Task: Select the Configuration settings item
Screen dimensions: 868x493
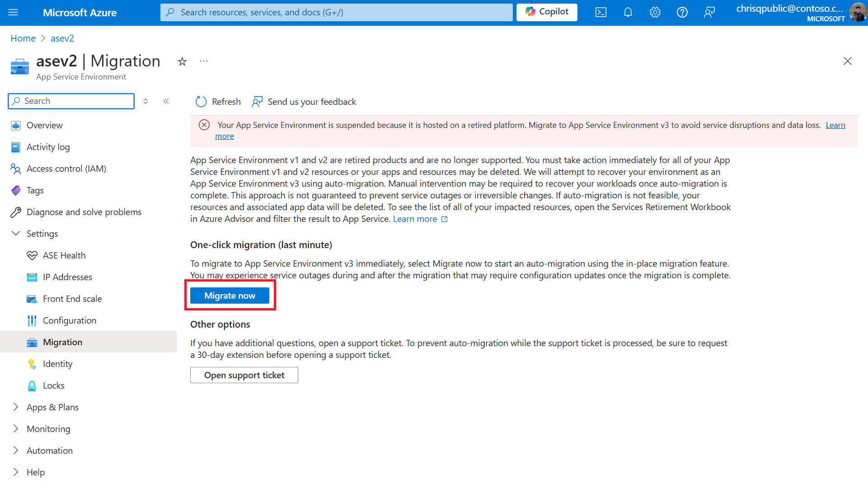Action: [x=70, y=320]
